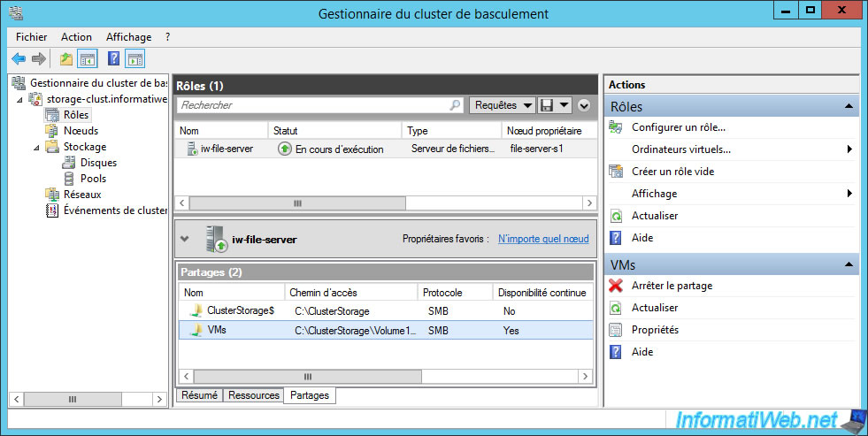This screenshot has height=436, width=868.
Task: Open the save query dropdown arrow
Action: click(565, 105)
